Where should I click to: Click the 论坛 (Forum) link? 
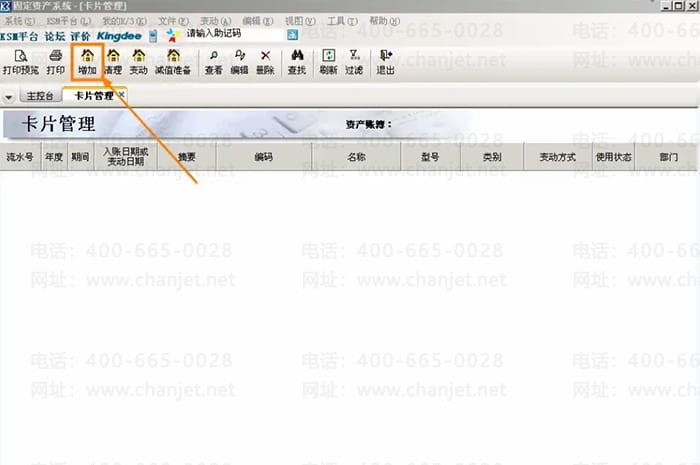pyautogui.click(x=54, y=34)
